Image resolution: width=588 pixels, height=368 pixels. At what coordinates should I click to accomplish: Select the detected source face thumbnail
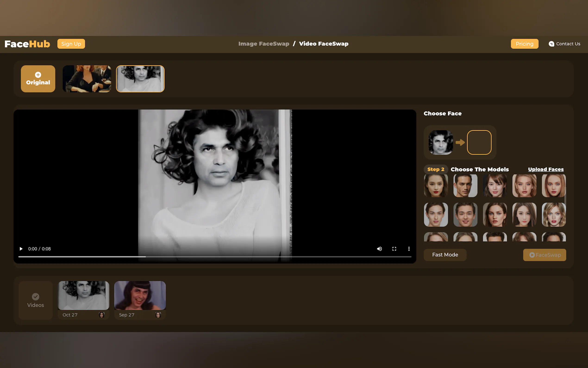point(441,142)
